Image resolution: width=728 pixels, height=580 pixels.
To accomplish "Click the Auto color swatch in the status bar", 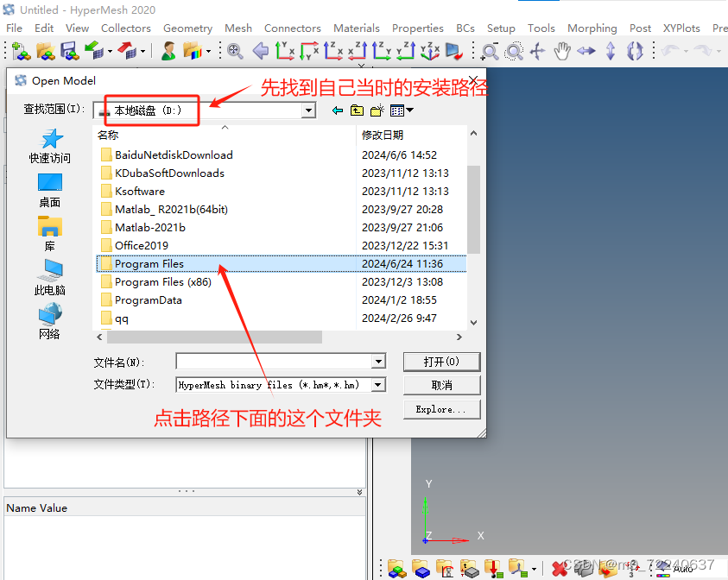I will (x=662, y=575).
